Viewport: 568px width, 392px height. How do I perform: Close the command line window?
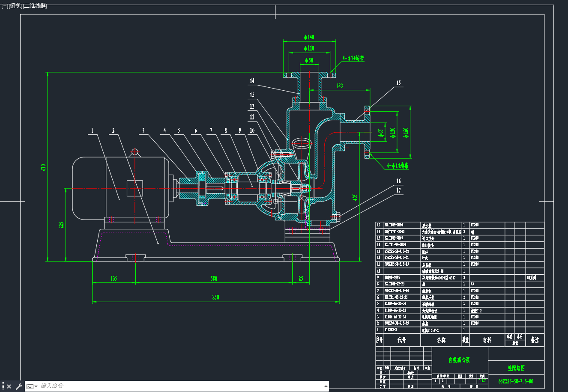9,386
